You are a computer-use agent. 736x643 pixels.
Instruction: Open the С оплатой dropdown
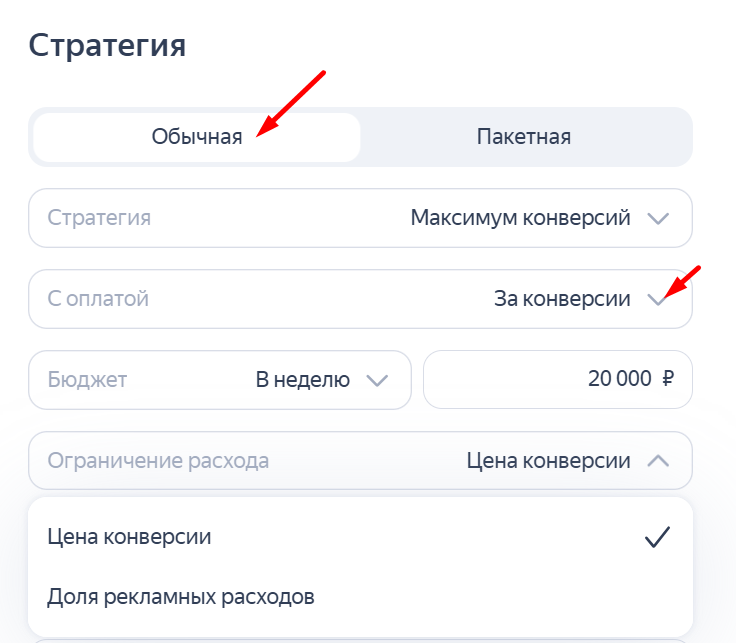[360, 298]
